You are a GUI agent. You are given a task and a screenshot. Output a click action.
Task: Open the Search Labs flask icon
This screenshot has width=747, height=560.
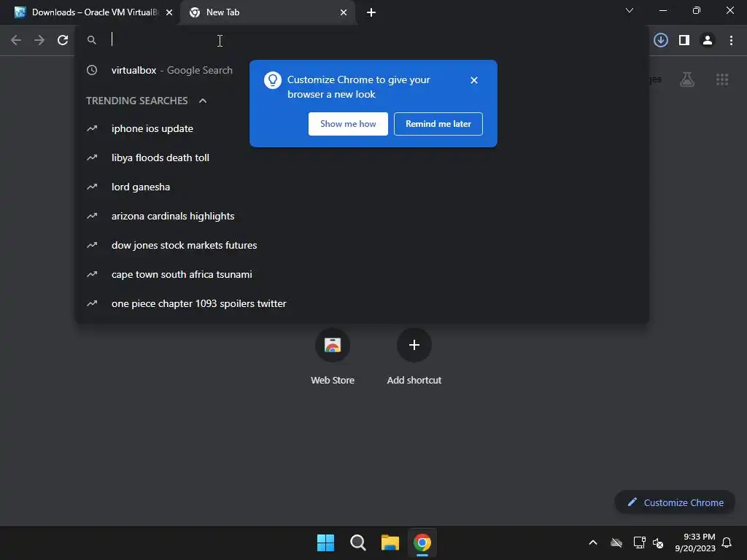pyautogui.click(x=687, y=79)
